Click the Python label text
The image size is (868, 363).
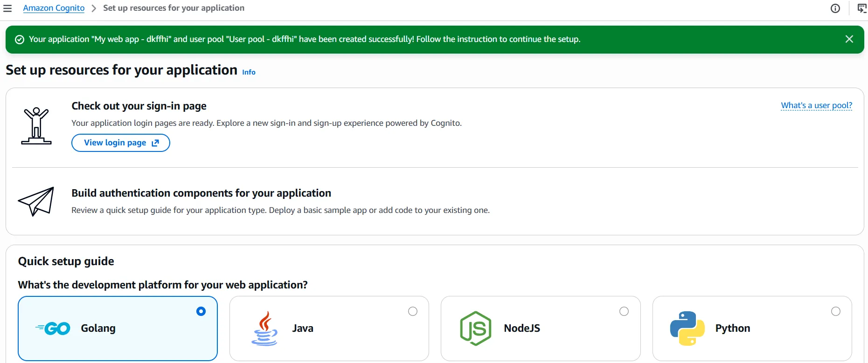tap(733, 328)
